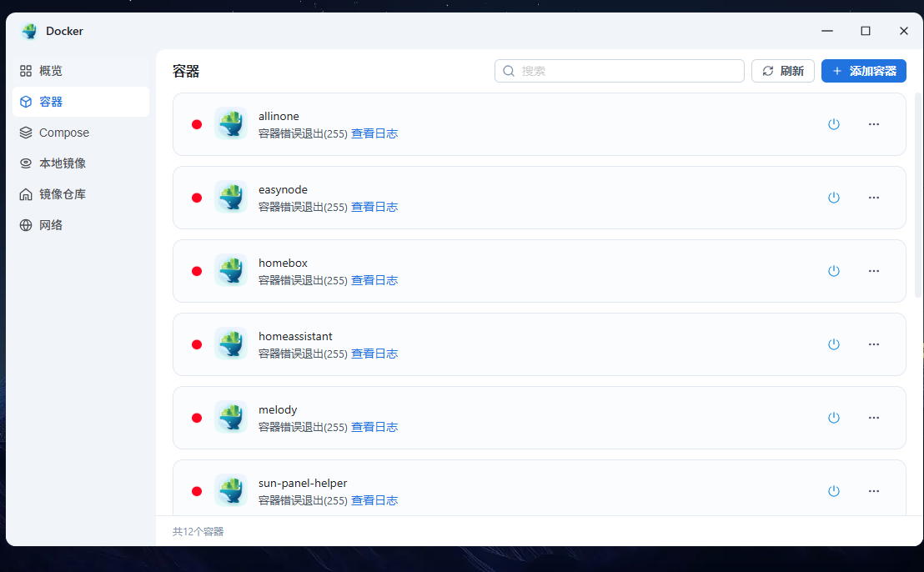This screenshot has width=924, height=572.
Task: Open the Compose section
Action: coord(81,133)
